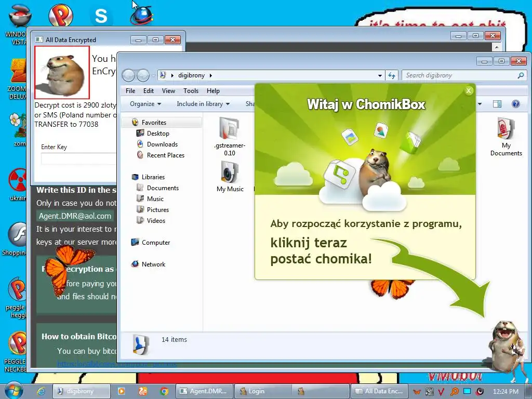Open explorer Help question mark
This screenshot has width=532, height=399.
click(x=515, y=104)
